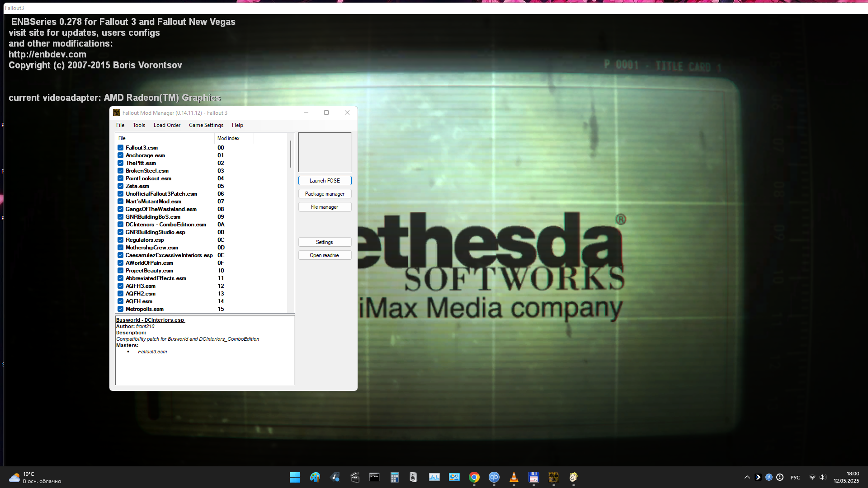
Task: Select the Metropolis.esm entry
Action: pyautogui.click(x=145, y=309)
